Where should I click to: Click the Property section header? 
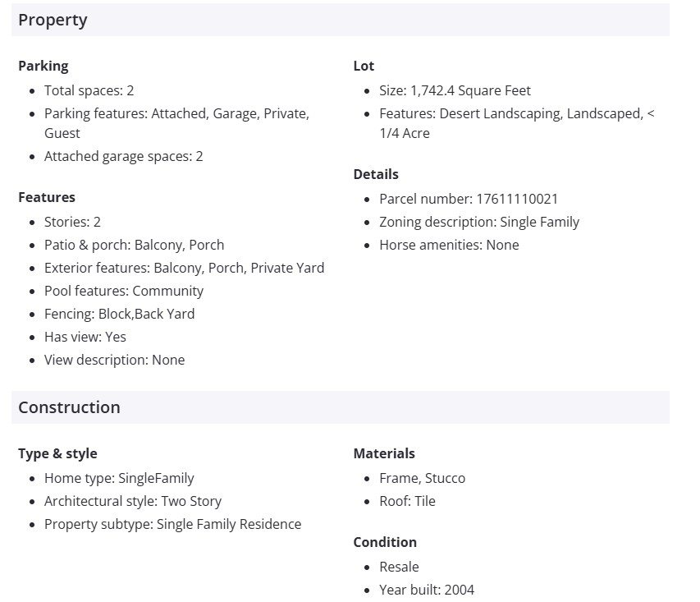pos(53,21)
